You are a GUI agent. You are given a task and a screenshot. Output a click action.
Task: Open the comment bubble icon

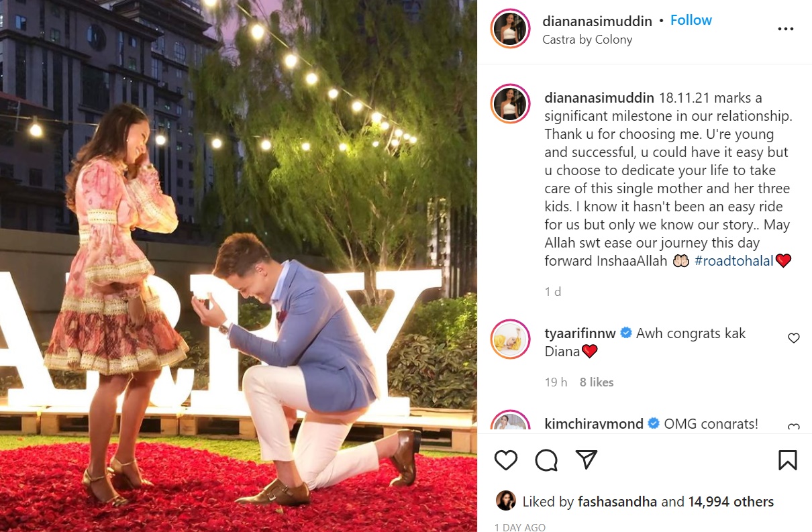pos(546,460)
